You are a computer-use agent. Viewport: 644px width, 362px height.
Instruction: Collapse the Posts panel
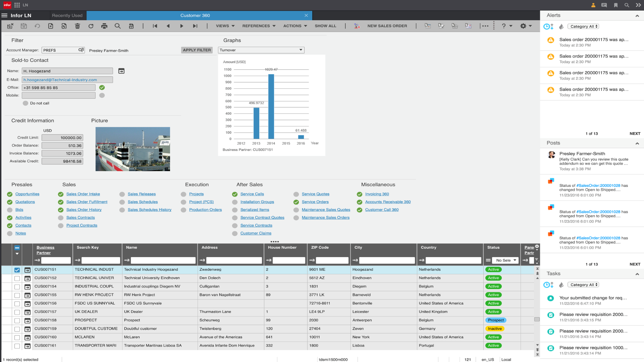tap(637, 143)
